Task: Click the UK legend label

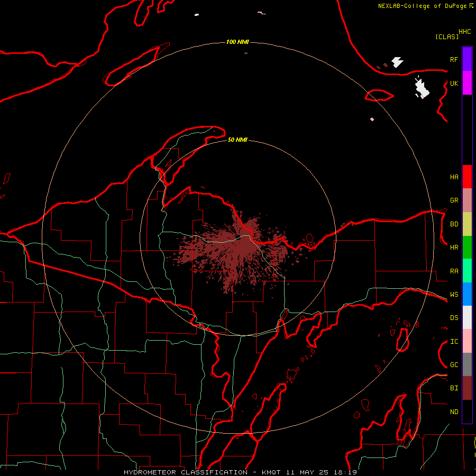Action: pyautogui.click(x=454, y=83)
